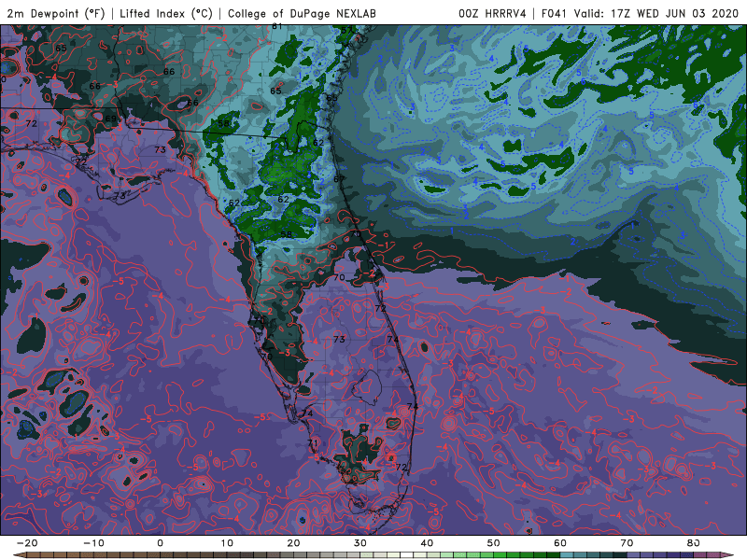Click the 71 dewpoint value in southwest Florida
This screenshot has height=560, width=747.
pos(313,442)
